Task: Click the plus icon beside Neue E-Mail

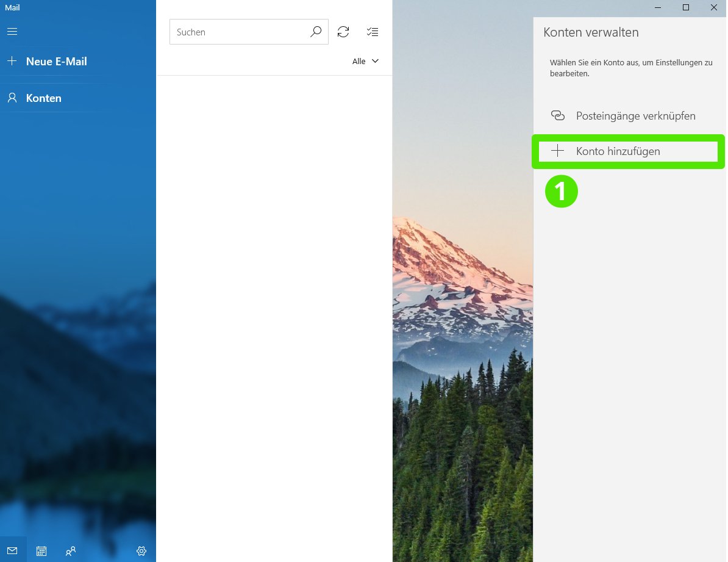Action: [12, 61]
